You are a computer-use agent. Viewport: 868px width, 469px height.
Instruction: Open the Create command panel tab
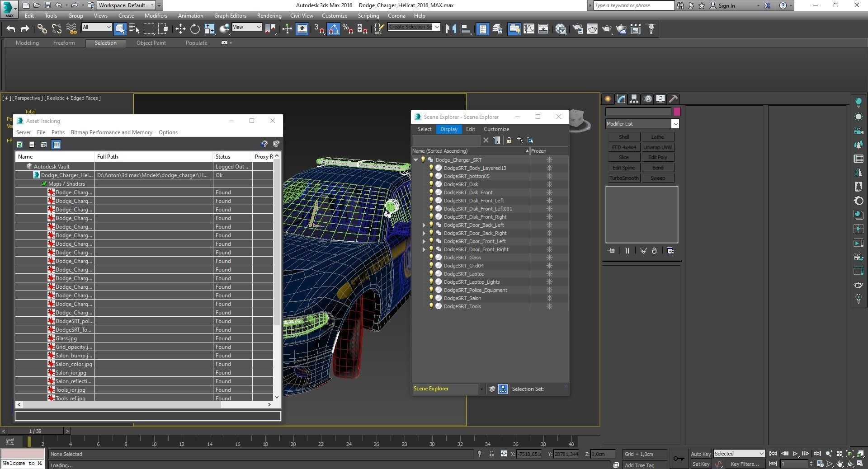608,99
